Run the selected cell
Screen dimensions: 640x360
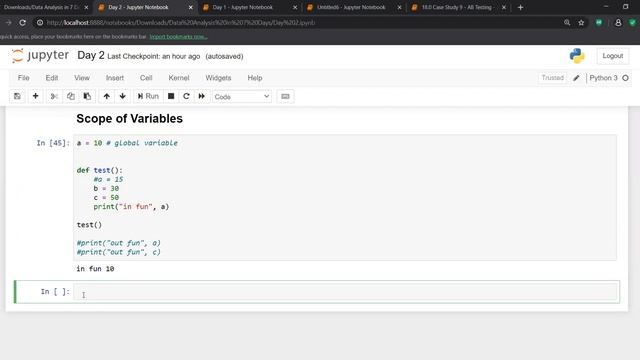point(148,96)
